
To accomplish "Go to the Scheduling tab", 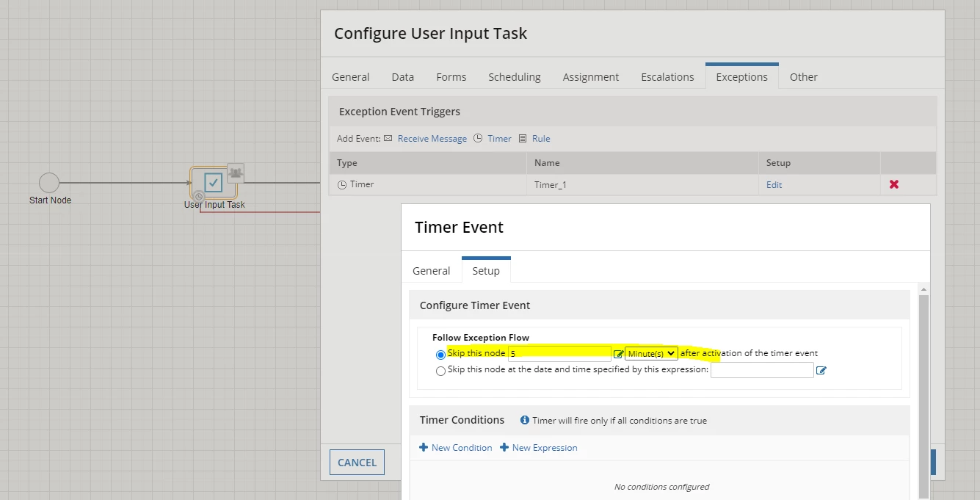I will 515,76.
